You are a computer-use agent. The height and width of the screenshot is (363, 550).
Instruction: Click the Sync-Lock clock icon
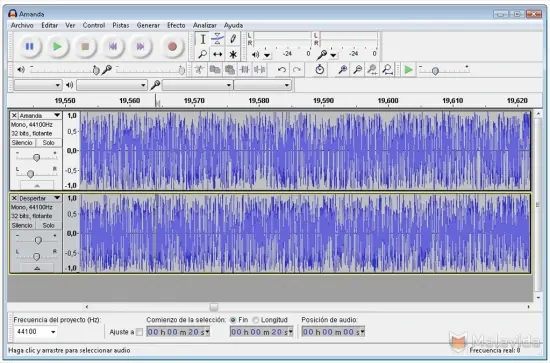click(319, 69)
